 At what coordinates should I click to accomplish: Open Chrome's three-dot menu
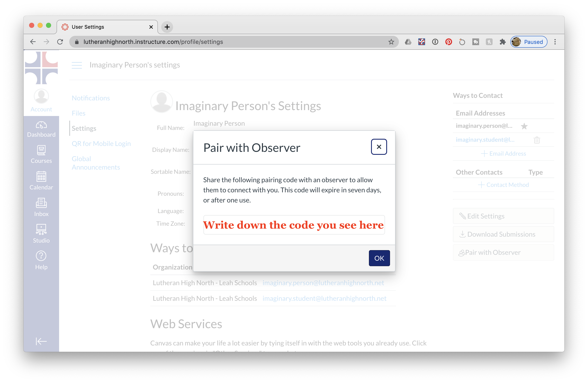tap(555, 42)
